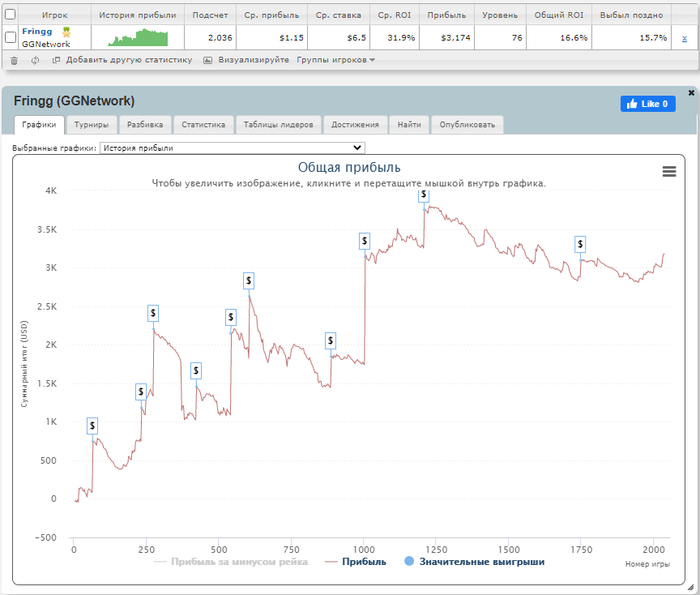The height and width of the screenshot is (595, 700).
Task: Sort by Игрок column header
Action: (55, 15)
